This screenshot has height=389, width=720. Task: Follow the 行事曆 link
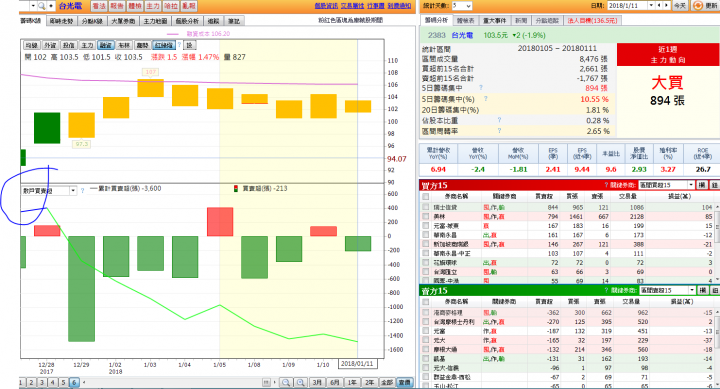(x=376, y=6)
